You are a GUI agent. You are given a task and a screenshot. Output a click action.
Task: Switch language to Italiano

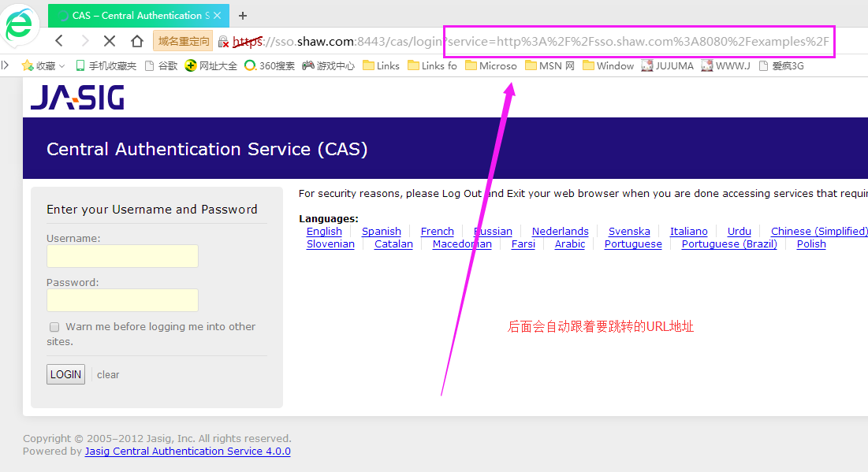point(688,232)
